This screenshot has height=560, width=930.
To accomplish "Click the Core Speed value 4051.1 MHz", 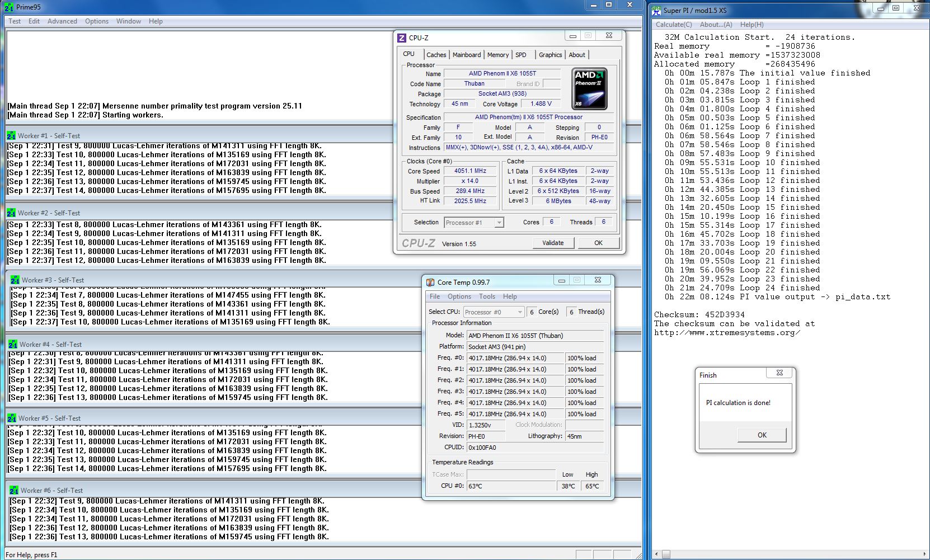I will 470,171.
